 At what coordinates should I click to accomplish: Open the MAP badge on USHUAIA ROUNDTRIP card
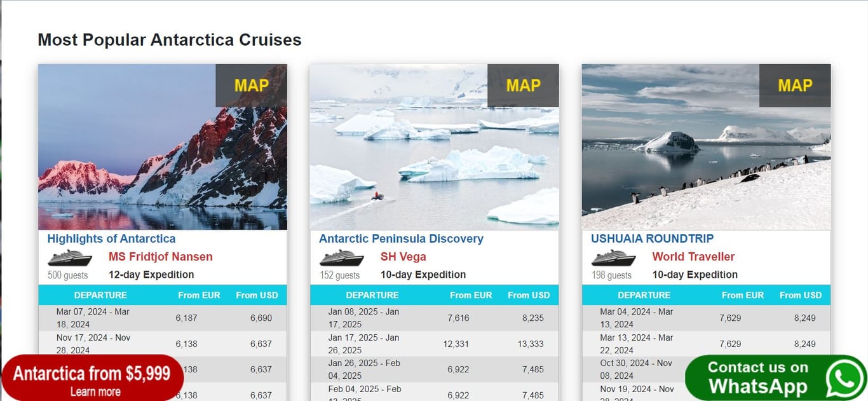pyautogui.click(x=795, y=85)
